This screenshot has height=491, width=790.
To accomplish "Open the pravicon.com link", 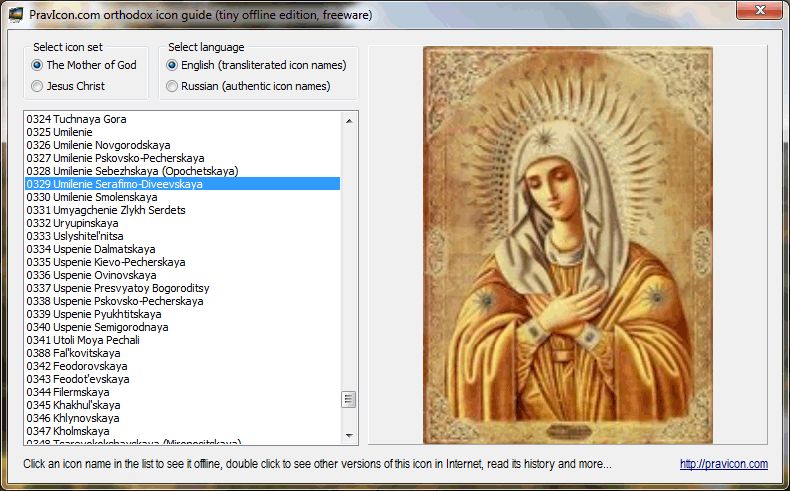I will coord(723,464).
